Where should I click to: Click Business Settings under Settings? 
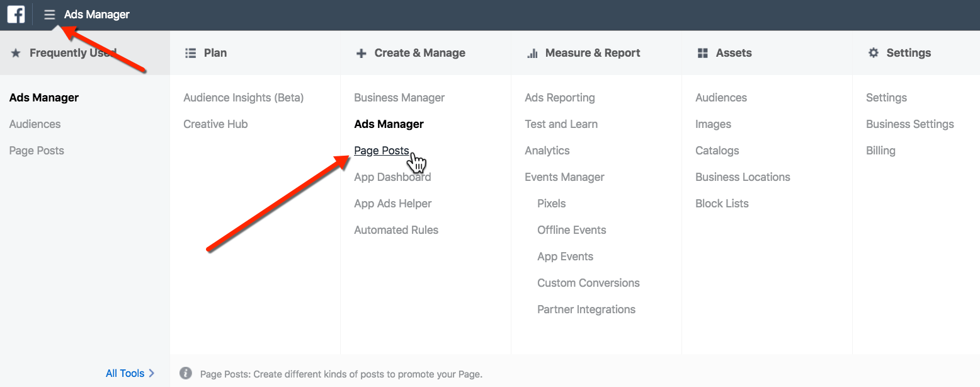point(909,124)
